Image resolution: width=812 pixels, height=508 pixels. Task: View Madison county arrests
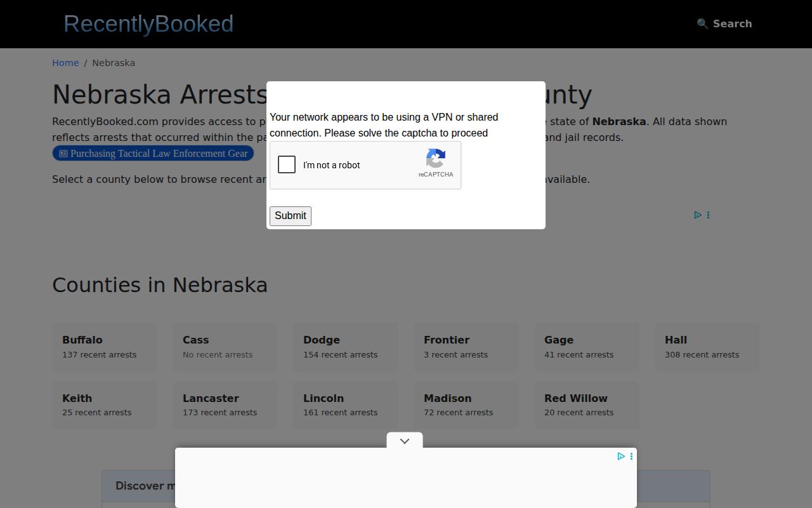[x=466, y=405]
